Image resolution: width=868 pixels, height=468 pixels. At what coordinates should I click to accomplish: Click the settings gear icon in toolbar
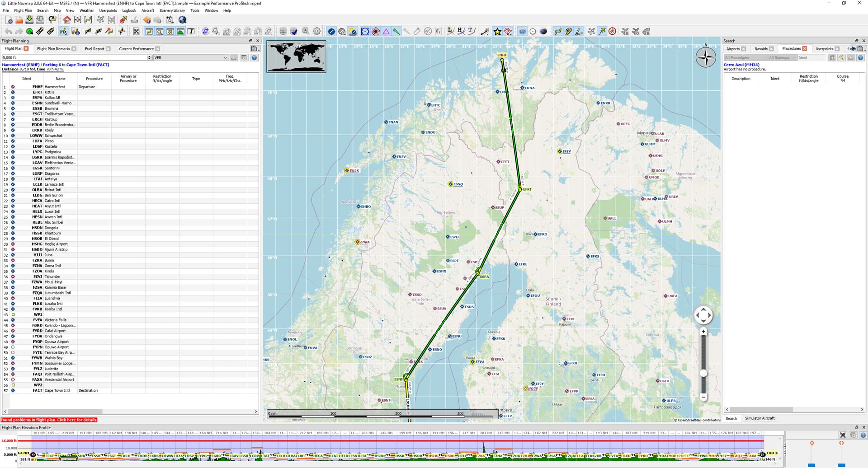(316, 32)
